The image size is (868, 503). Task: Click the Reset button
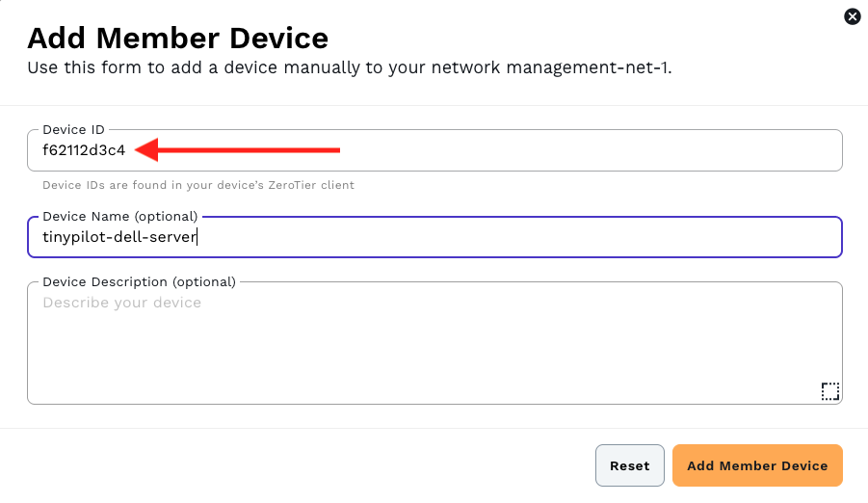click(630, 465)
